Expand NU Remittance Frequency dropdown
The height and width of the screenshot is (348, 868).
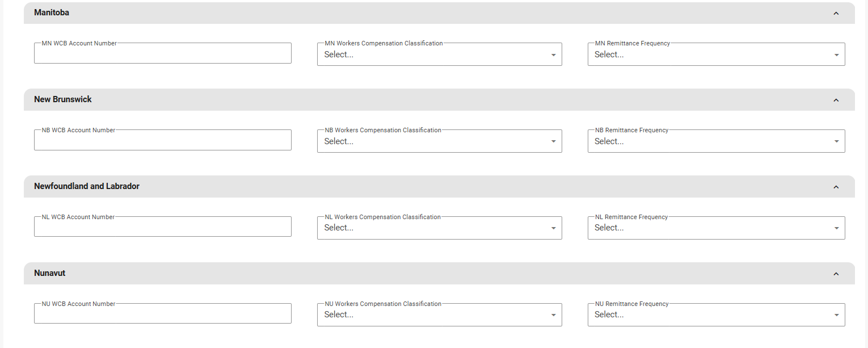pyautogui.click(x=716, y=315)
